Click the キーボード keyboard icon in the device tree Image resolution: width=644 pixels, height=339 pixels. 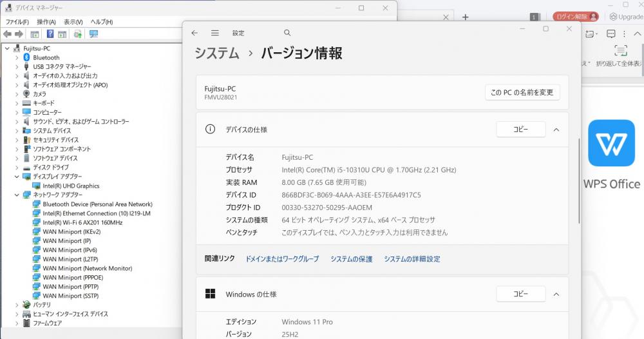[x=26, y=102]
